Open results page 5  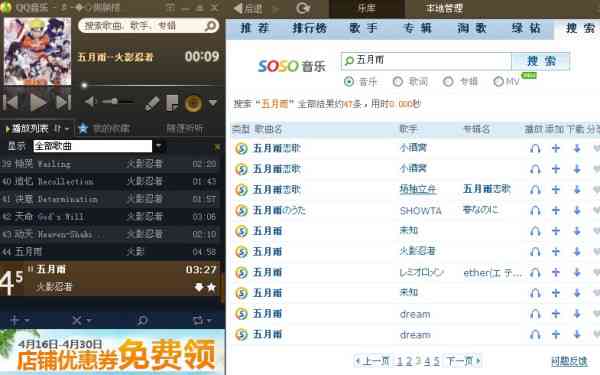pos(437,361)
